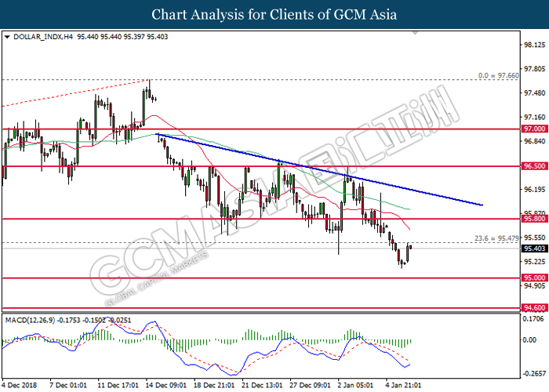The image size is (549, 392).
Task: Click the 95.225 price axis value
Action: pyautogui.click(x=534, y=262)
